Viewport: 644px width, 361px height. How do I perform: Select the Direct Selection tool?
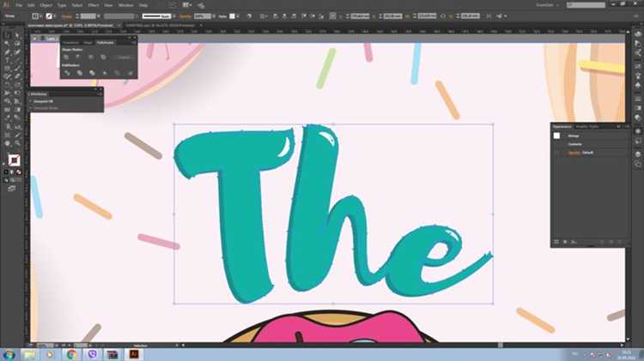tap(17, 36)
